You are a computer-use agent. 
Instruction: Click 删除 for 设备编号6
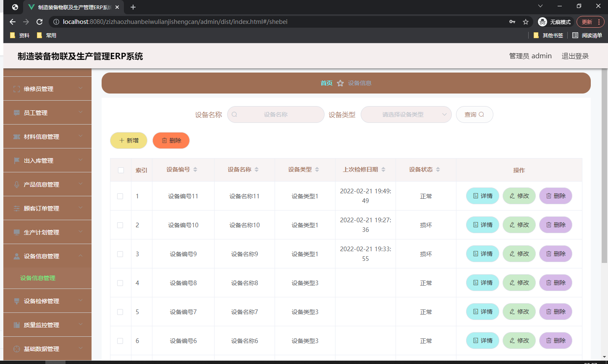tap(556, 341)
